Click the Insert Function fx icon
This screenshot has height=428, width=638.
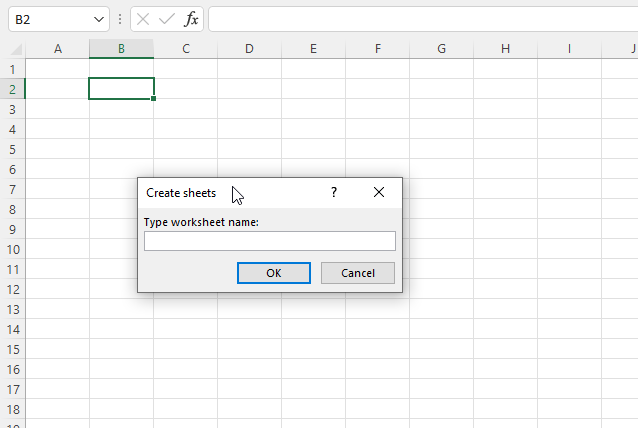pyautogui.click(x=191, y=19)
